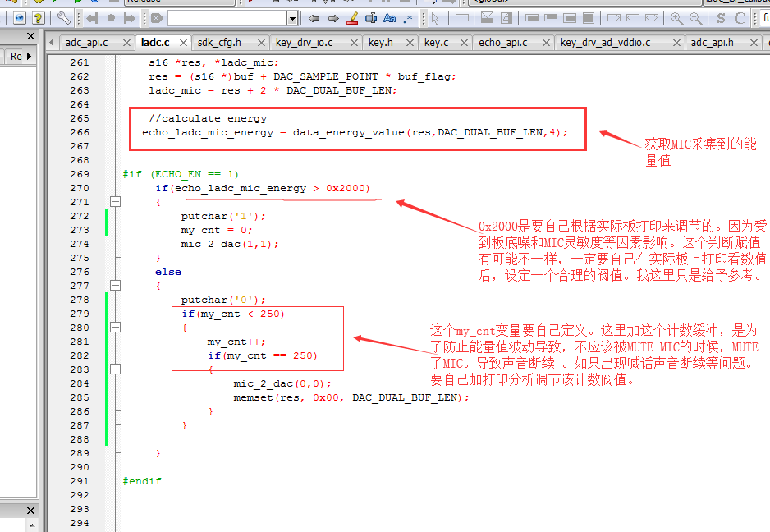Screen dimensions: 770x532
Task: Close the key_drv_ad_vddio.c tab
Action: pos(676,44)
